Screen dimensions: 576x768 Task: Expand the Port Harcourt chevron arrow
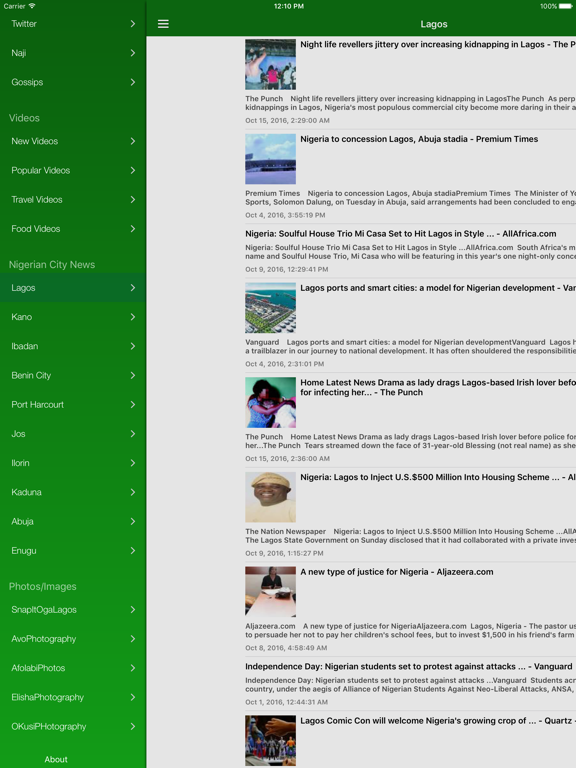pos(133,405)
